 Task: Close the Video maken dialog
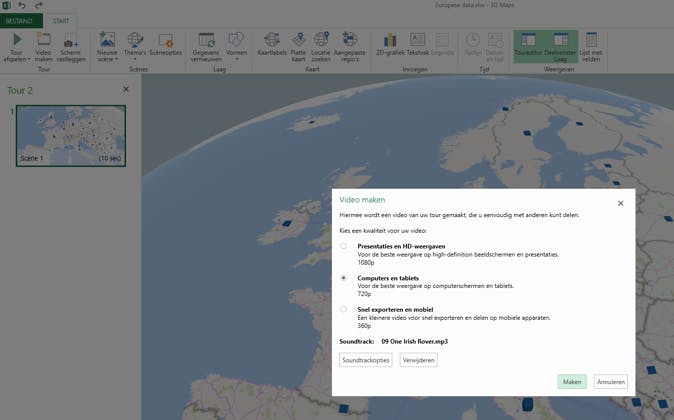click(621, 203)
